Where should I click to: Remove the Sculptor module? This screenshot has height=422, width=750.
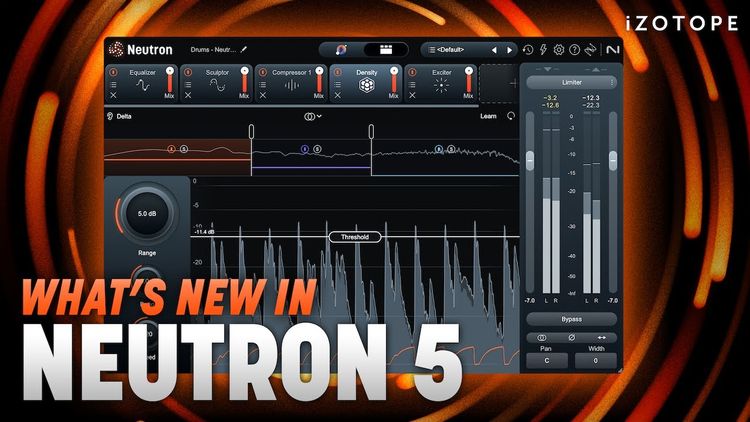point(188,96)
